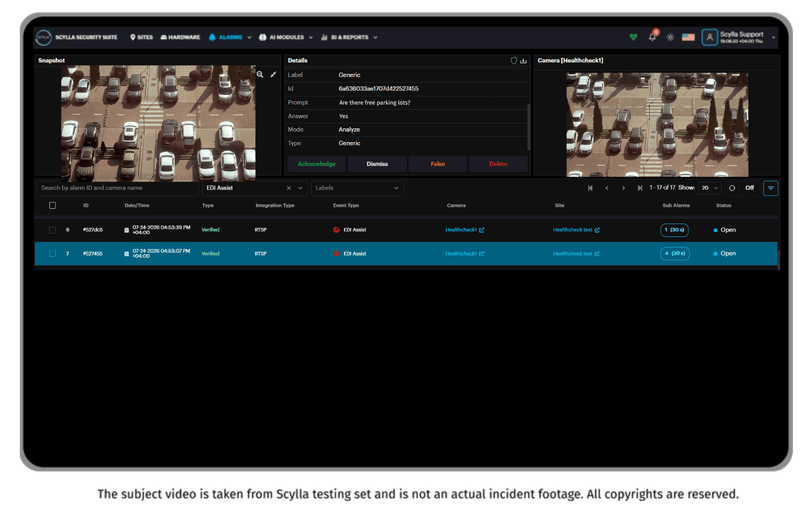Expand the EDI Assist filter dropdown
812x519 pixels.
click(x=300, y=188)
